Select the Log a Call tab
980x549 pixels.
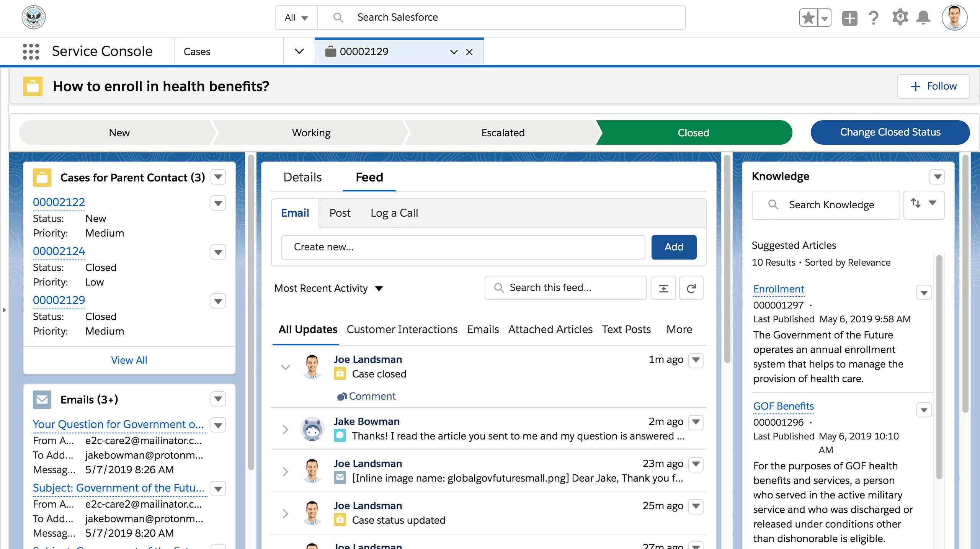tap(394, 213)
